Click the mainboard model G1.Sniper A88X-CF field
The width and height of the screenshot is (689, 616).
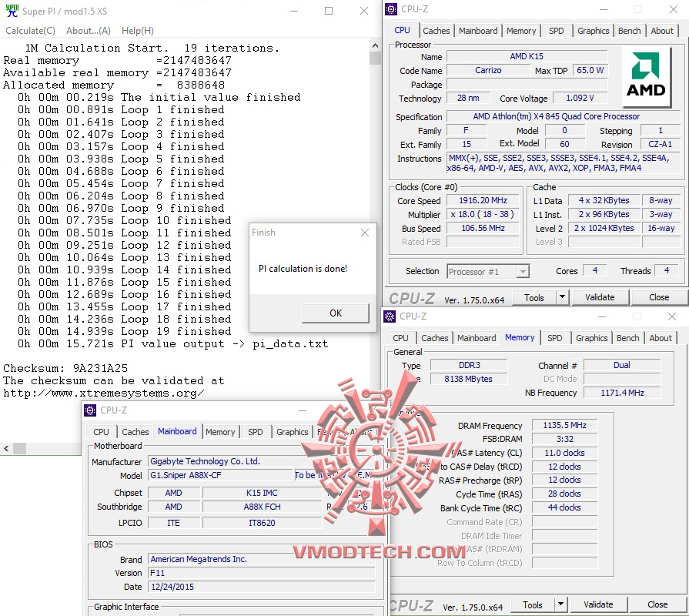pyautogui.click(x=220, y=475)
